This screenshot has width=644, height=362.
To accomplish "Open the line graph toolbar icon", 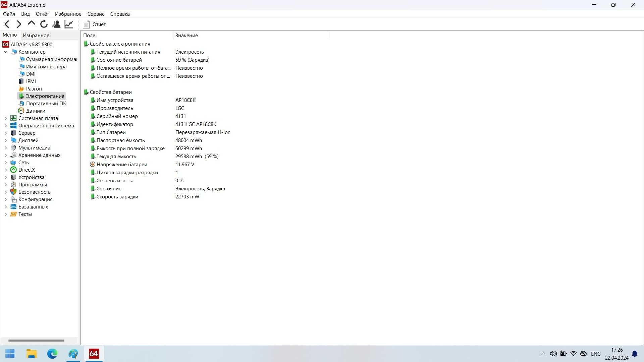I will [x=69, y=24].
